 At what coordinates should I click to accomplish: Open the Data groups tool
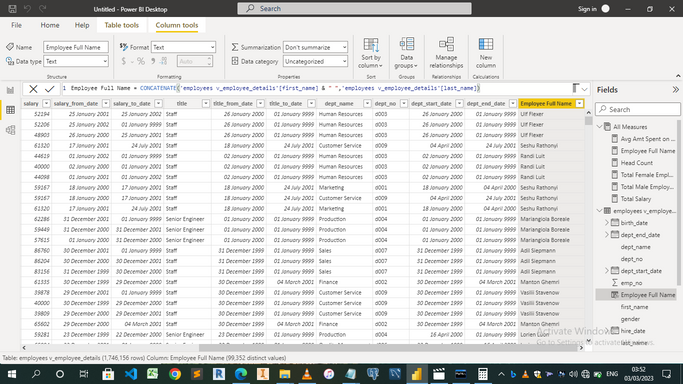(x=406, y=53)
